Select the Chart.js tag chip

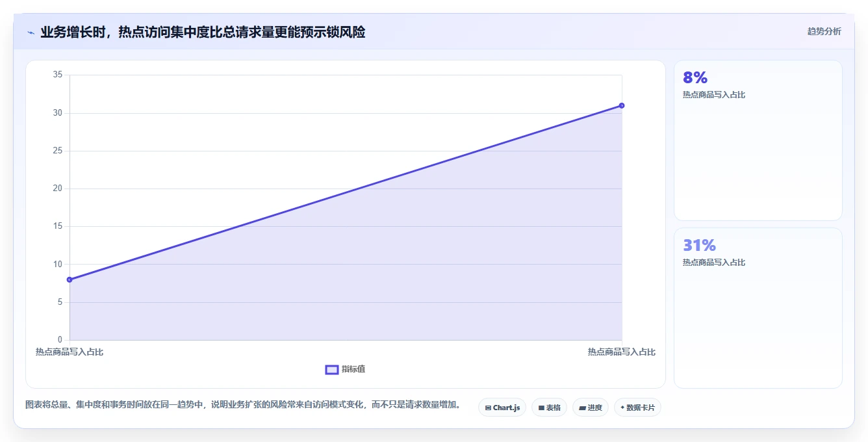tap(502, 408)
